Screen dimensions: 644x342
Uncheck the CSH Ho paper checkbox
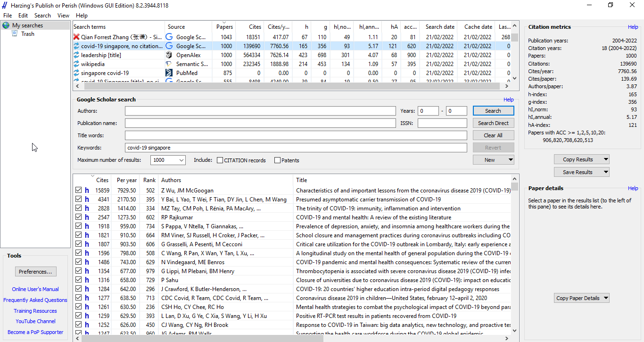coord(78,307)
